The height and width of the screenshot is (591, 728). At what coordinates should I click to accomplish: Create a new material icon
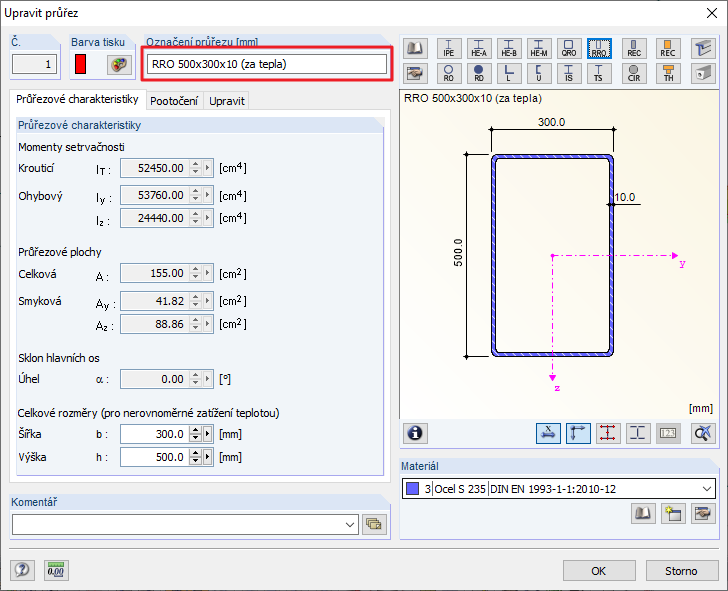[673, 513]
